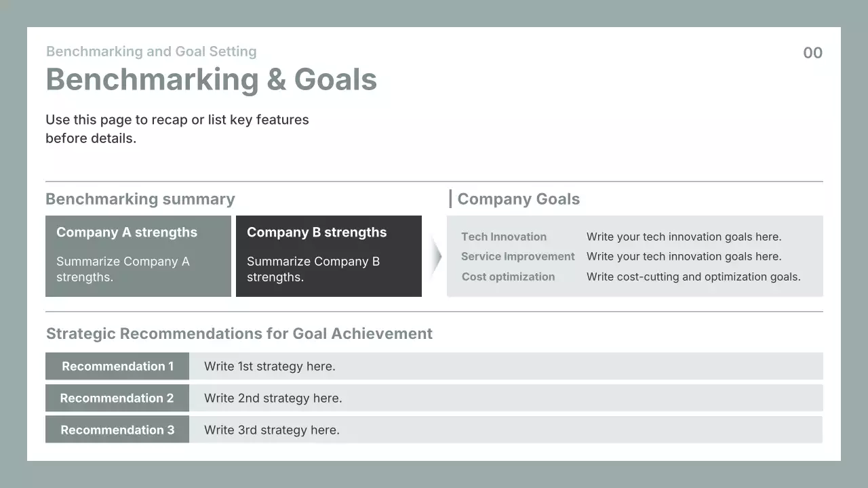Select the "Summarize Company B strengths" text
This screenshot has width=868, height=488.
tap(313, 269)
